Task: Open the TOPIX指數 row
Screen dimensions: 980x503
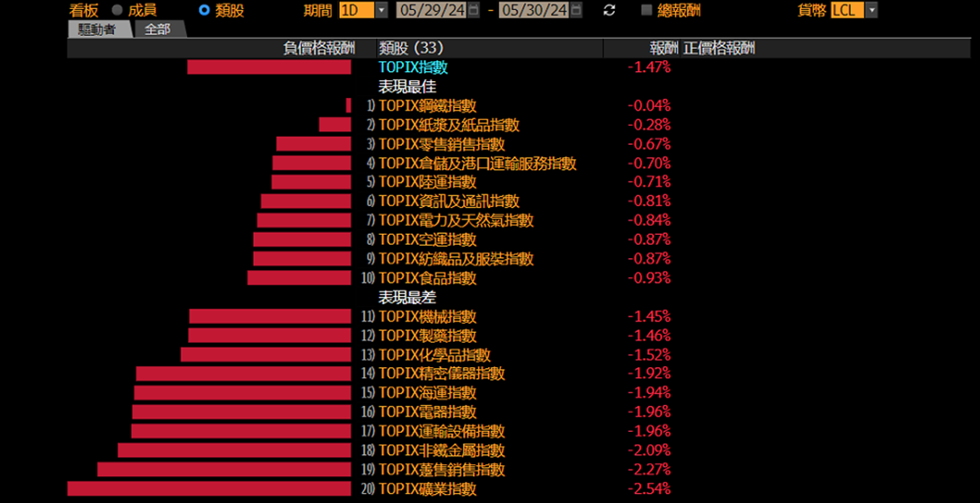Action: pyautogui.click(x=413, y=67)
